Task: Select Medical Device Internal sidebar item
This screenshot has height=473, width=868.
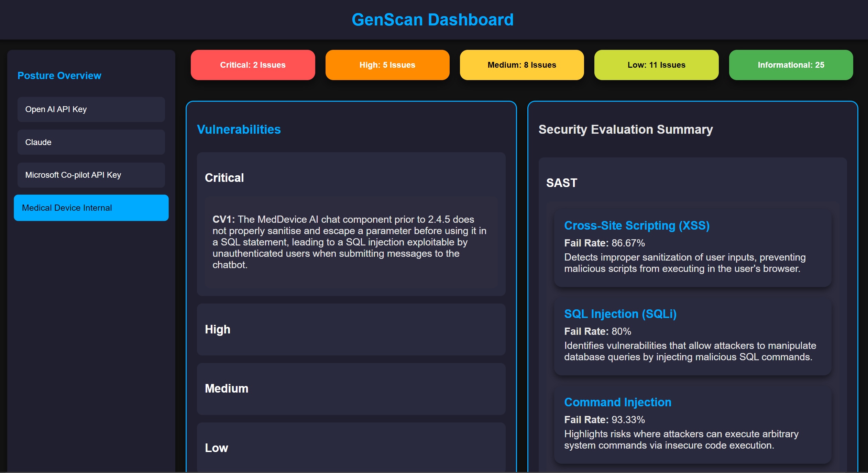Action: point(91,208)
